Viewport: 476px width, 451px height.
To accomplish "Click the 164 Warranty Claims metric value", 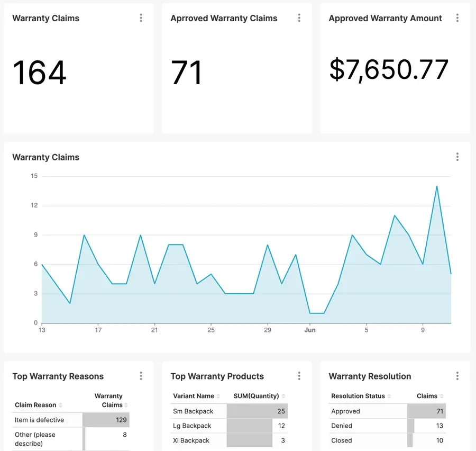I will click(40, 73).
